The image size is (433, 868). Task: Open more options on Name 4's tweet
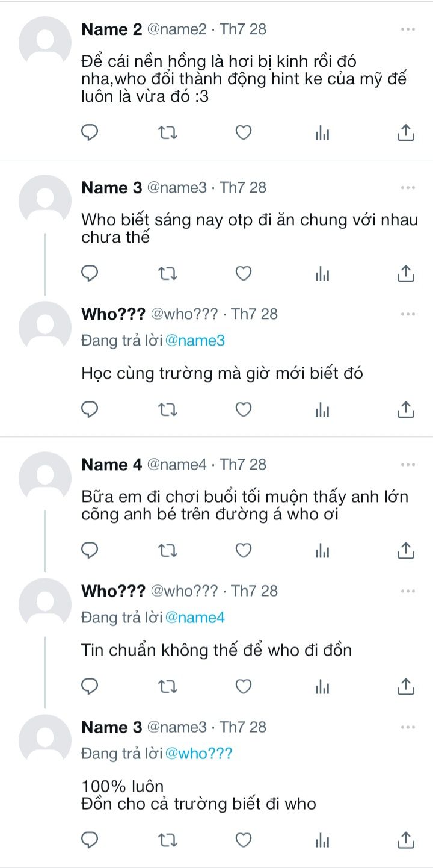(408, 465)
